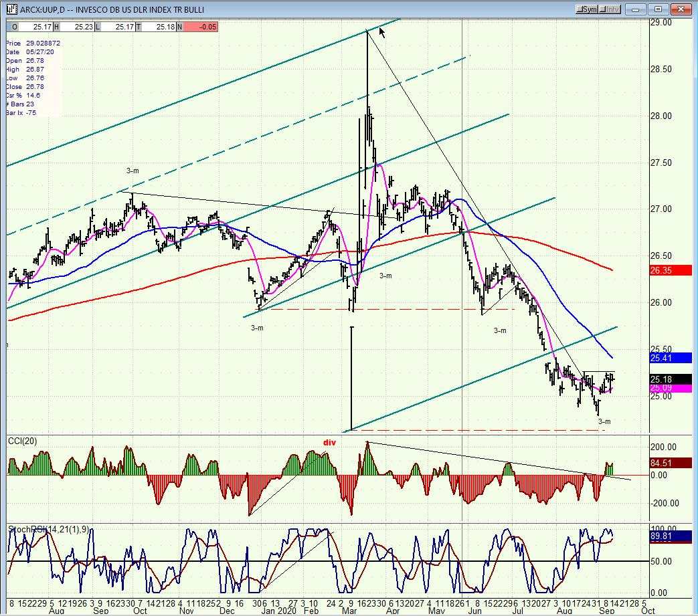Close the UUP chart window

680,9
